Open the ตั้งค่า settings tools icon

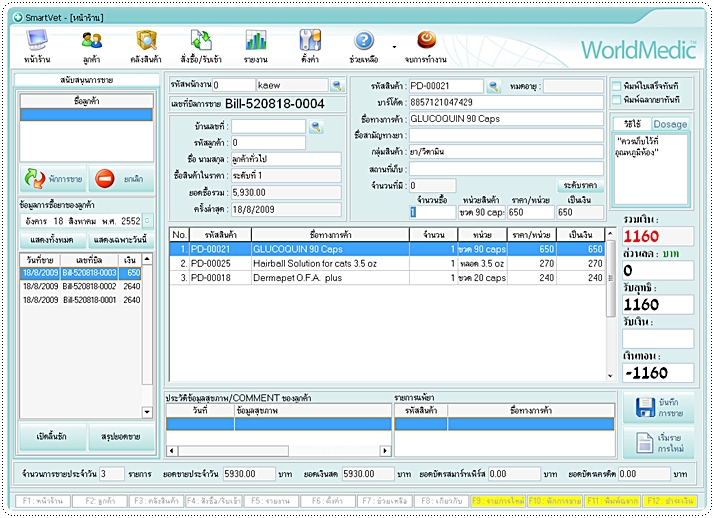[x=310, y=41]
